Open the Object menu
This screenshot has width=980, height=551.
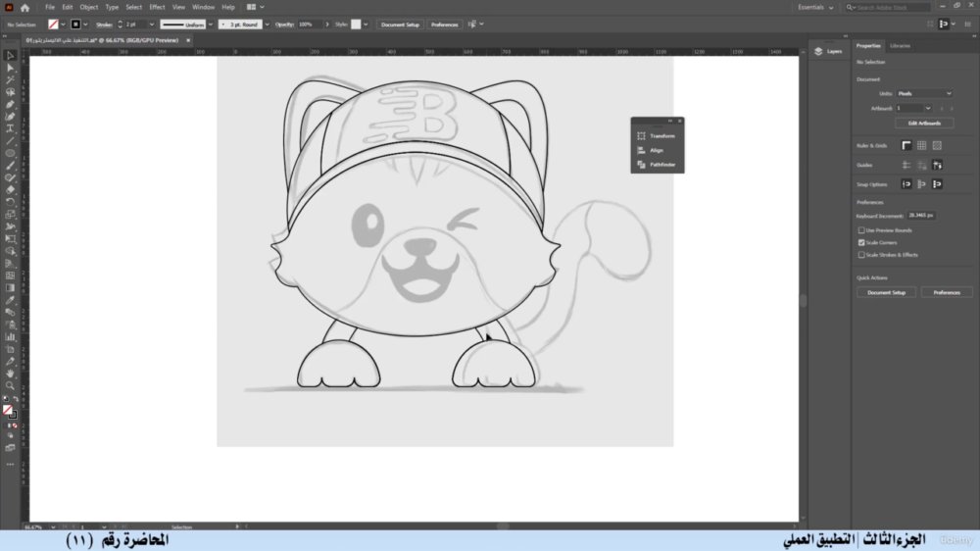(89, 8)
